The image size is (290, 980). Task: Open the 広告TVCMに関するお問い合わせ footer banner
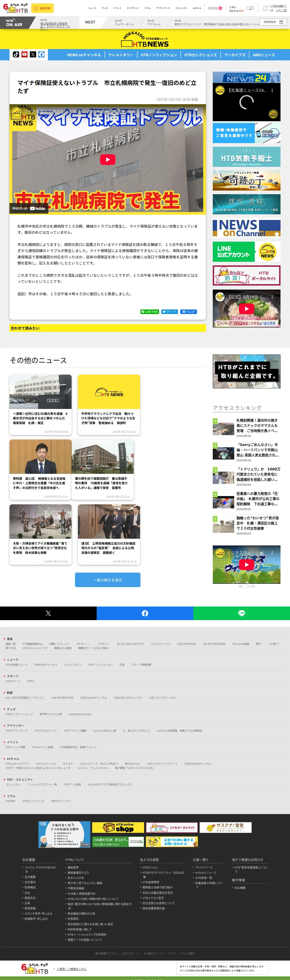pos(172,841)
